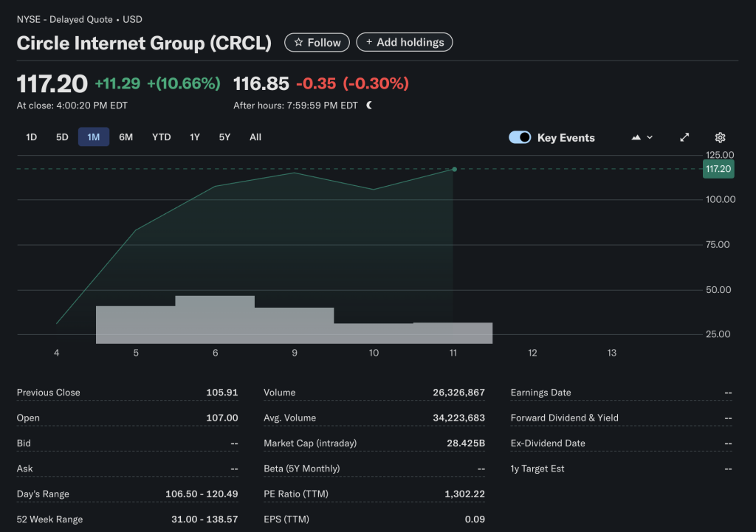This screenshot has width=756, height=532.
Task: Select the 6M time range
Action: click(x=126, y=137)
